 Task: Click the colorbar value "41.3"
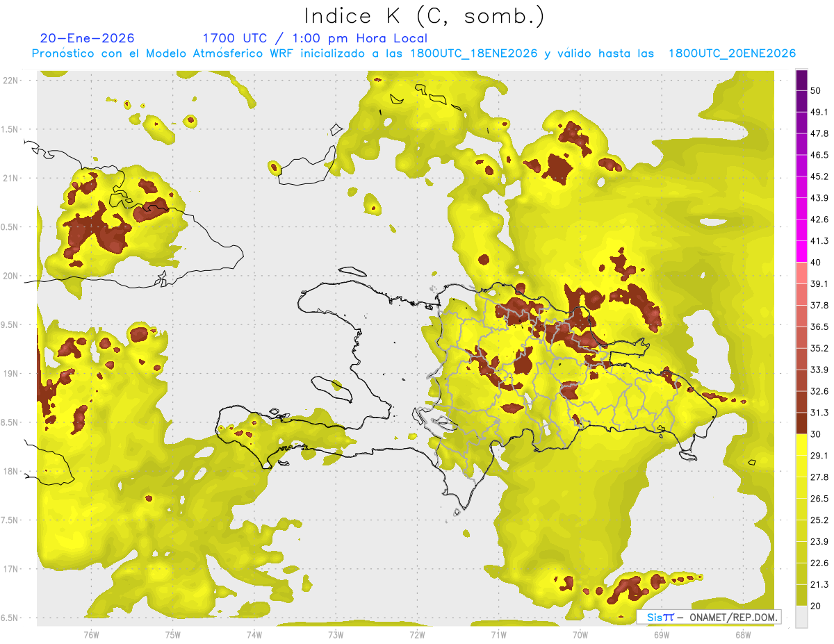coord(819,241)
